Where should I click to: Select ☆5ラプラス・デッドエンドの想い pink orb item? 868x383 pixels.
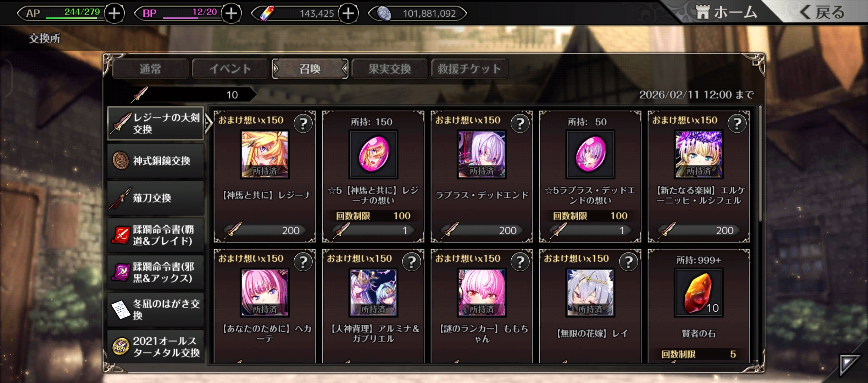[590, 154]
